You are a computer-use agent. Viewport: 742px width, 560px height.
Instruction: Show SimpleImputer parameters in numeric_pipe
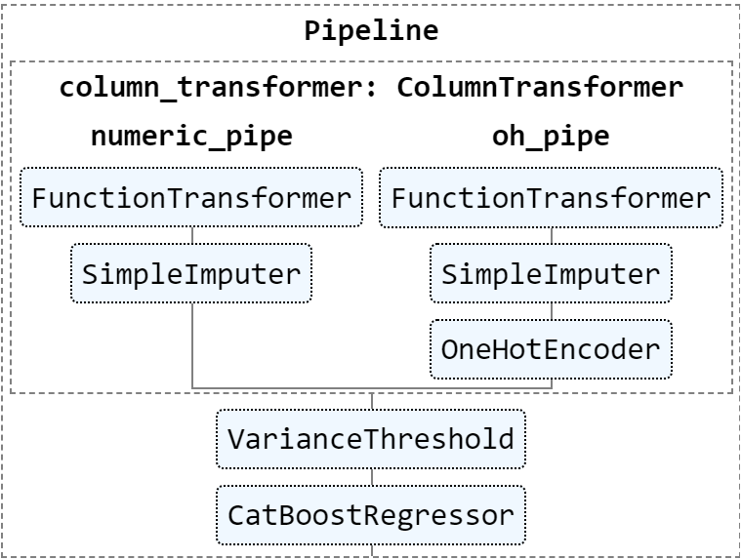(x=191, y=273)
